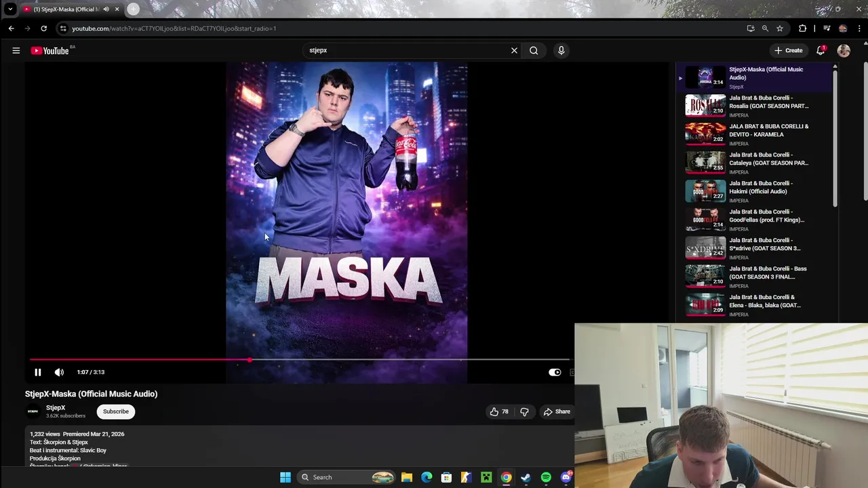Open the Create menu
Viewport: 868px width, 488px height.
point(789,50)
